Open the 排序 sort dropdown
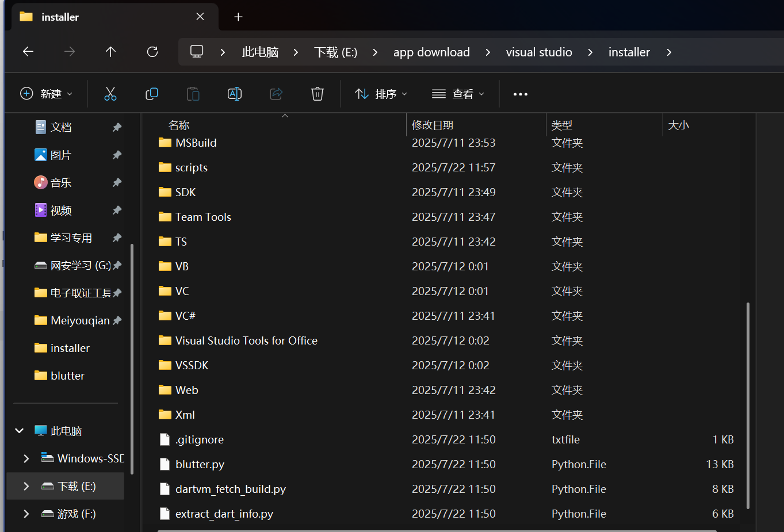This screenshot has width=784, height=532. coord(381,94)
